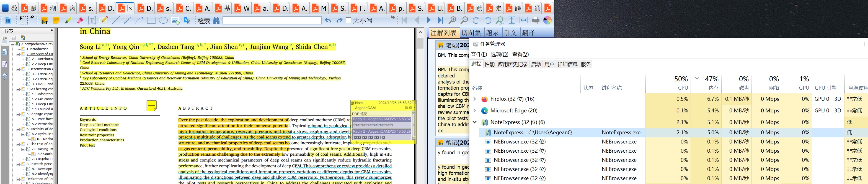
Task: Choose the text note annotation tool
Action: coord(44,21)
